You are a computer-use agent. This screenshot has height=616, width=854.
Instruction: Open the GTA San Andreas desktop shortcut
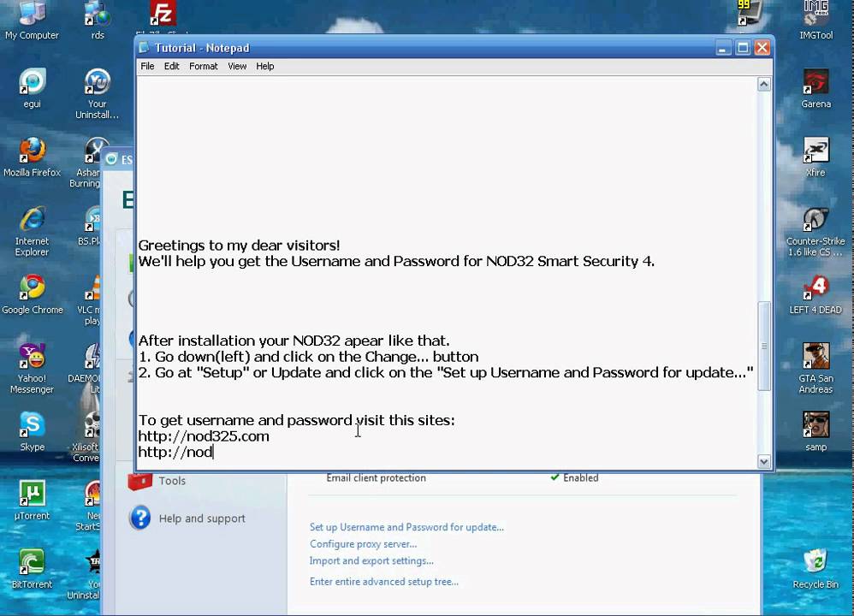coord(815,368)
